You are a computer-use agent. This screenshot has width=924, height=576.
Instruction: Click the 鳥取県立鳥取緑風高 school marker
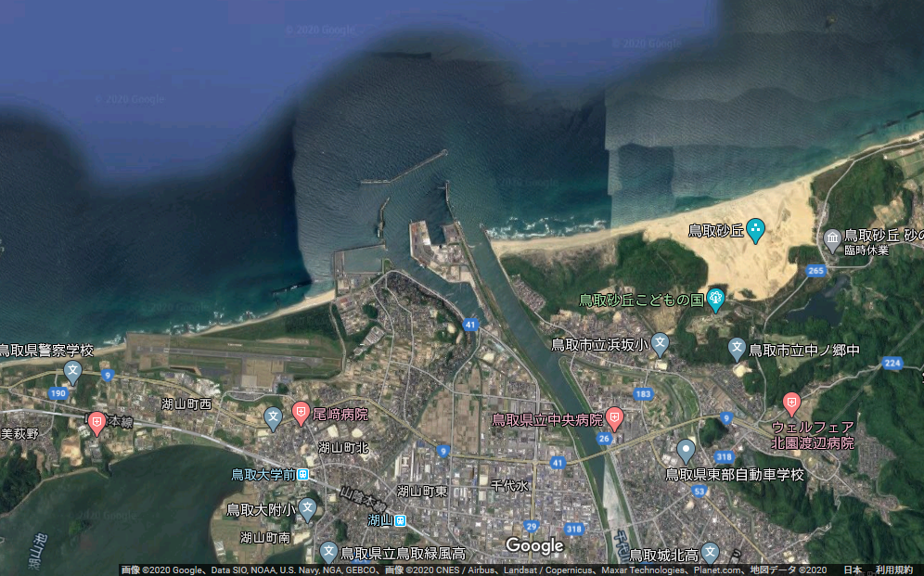[x=328, y=552]
